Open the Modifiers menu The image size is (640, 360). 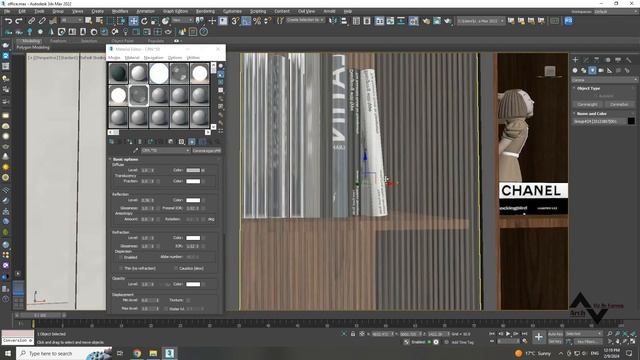click(x=120, y=11)
